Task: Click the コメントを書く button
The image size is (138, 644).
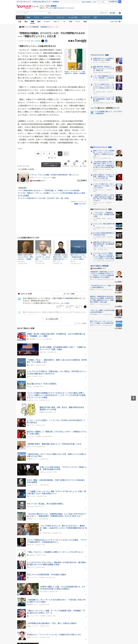Action: (69, 294)
